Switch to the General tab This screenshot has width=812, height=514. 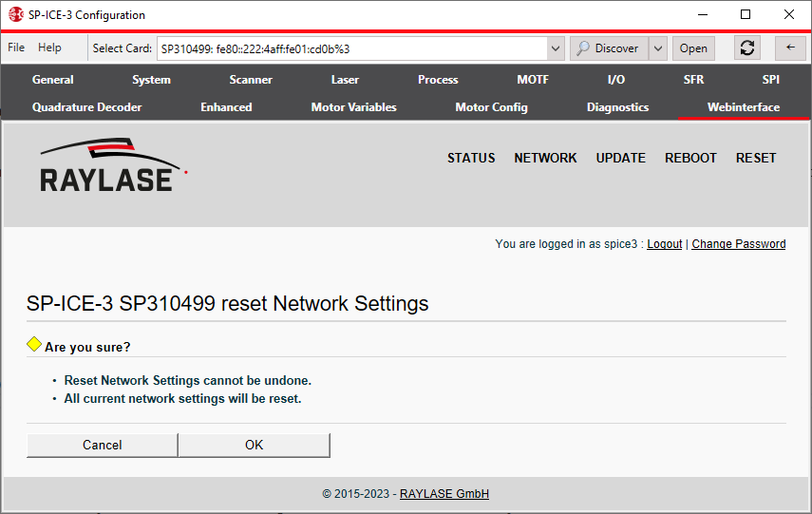[53, 80]
